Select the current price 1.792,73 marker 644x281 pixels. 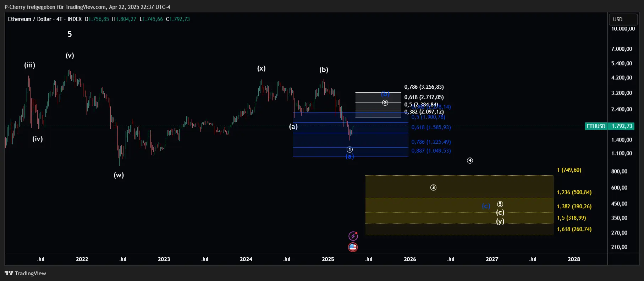[x=622, y=126]
